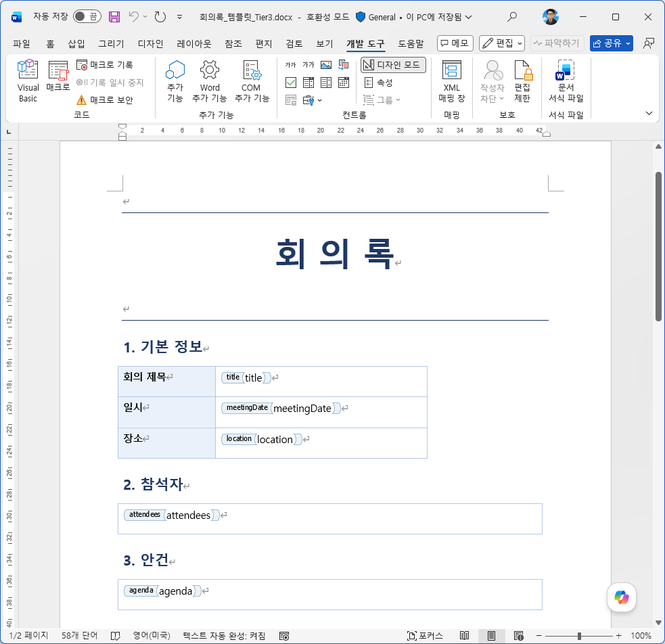Click 1/2 페이지 page indicator

28,635
